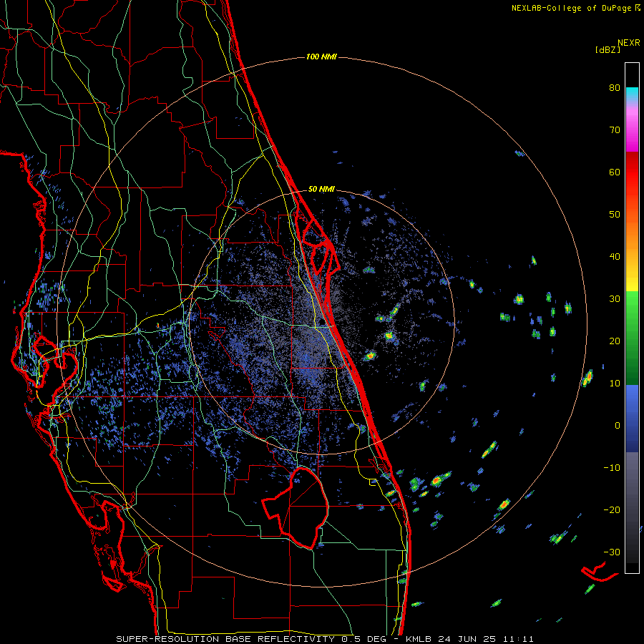
Task: Select the 0 value on the dBZ scale
Action: pyautogui.click(x=618, y=426)
